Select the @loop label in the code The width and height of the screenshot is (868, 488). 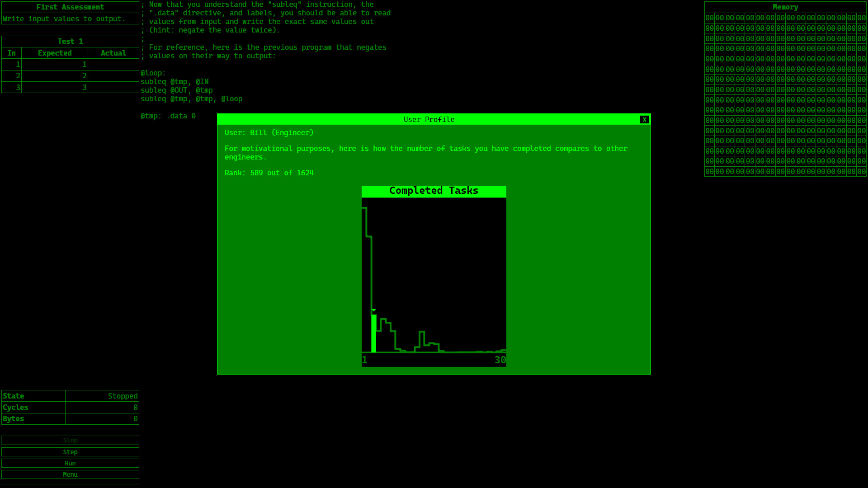tap(153, 73)
